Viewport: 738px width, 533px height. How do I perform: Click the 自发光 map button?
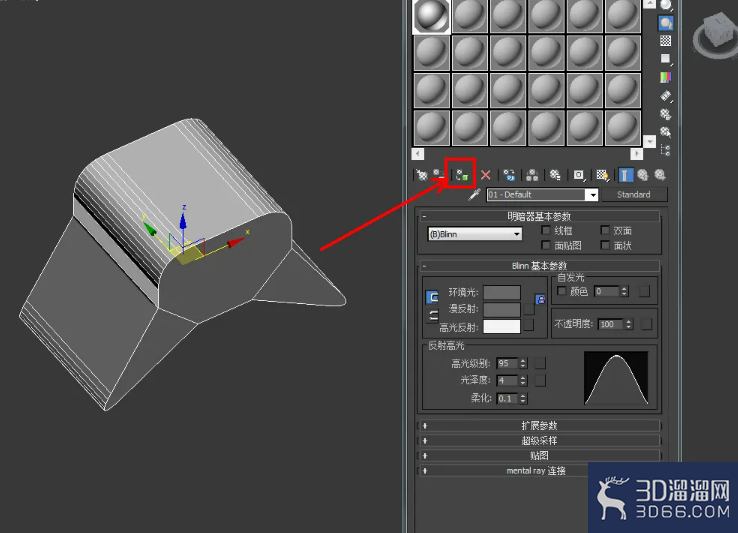(x=644, y=291)
